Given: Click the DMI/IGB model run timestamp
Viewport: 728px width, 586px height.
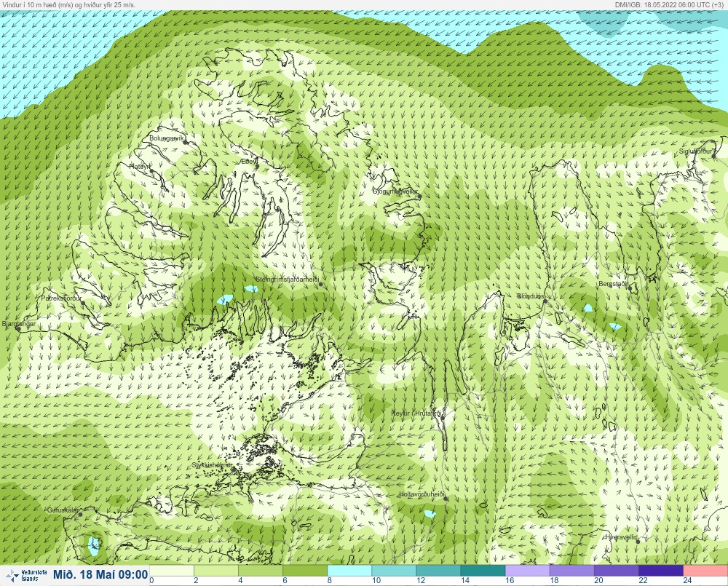Looking at the screenshot, I should tap(669, 4).
